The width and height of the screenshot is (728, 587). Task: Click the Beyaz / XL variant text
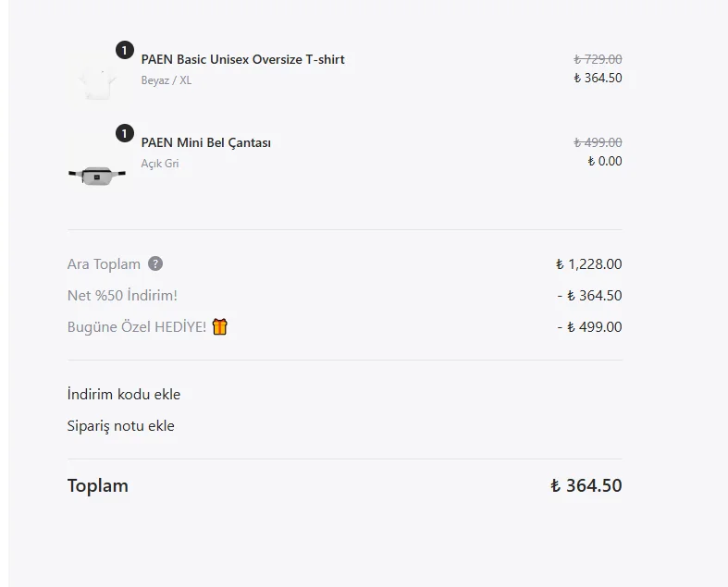coord(167,80)
